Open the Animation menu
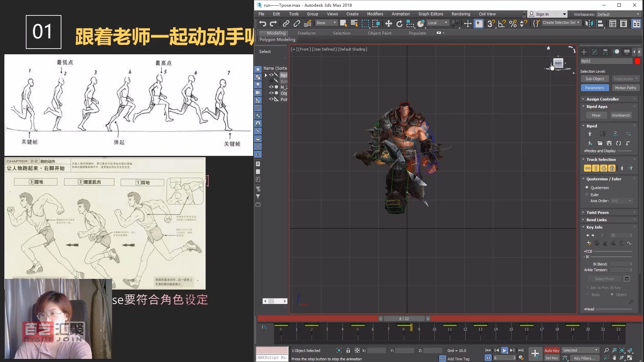The image size is (644, 362). (400, 14)
